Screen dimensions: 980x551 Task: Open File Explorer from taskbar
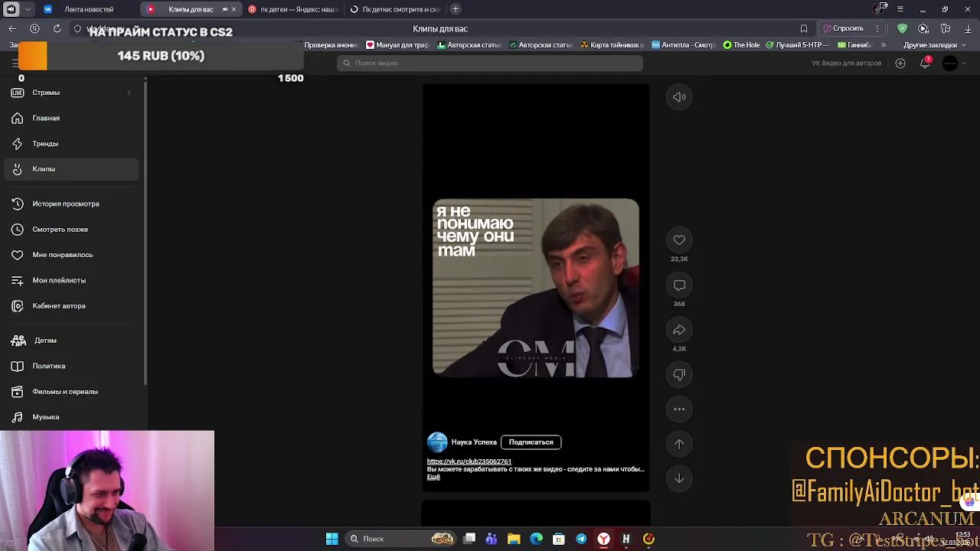[514, 539]
